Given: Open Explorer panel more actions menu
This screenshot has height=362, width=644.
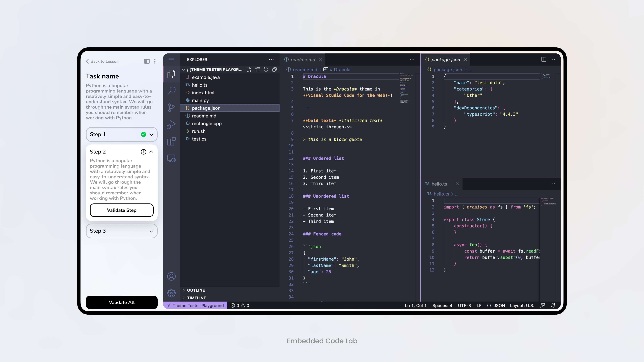Looking at the screenshot, I should [x=271, y=59].
